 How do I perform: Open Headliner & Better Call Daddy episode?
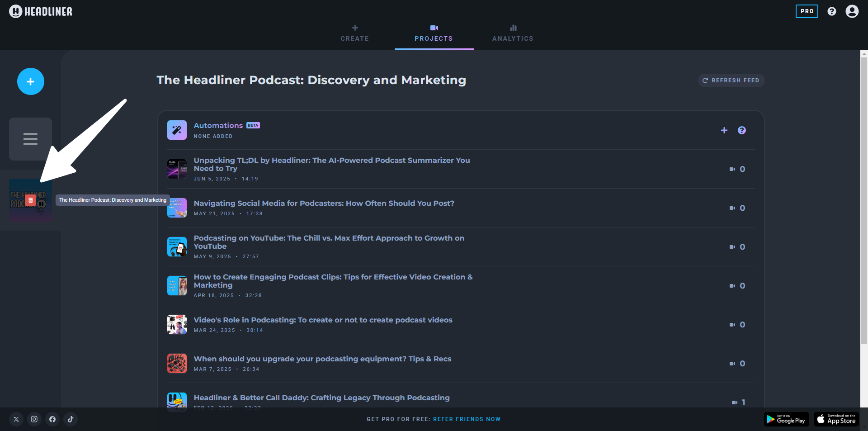click(321, 398)
